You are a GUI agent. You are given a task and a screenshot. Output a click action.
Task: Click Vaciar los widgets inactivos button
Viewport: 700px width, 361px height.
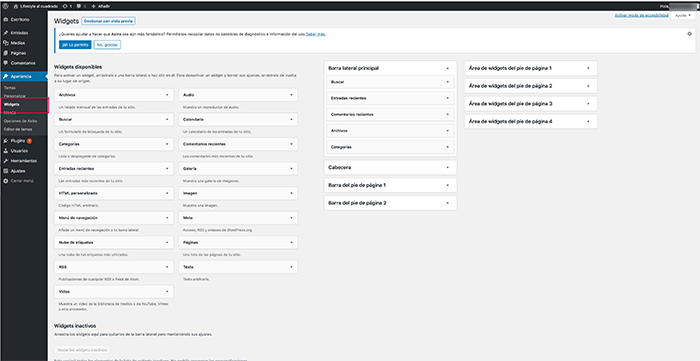tap(82, 350)
